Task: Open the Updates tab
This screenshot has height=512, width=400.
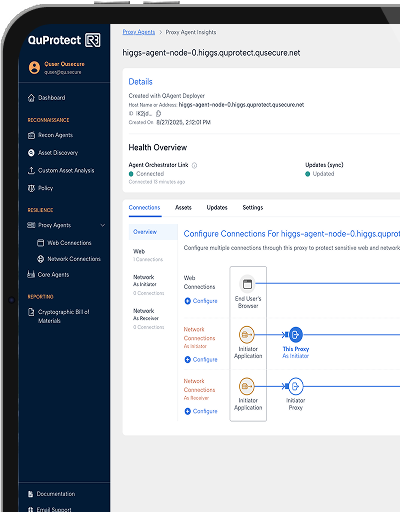Action: [x=217, y=208]
